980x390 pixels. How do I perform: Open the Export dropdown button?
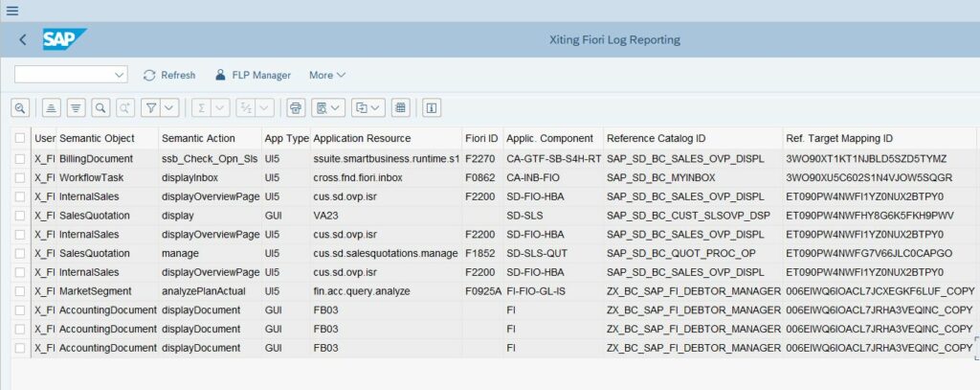[368, 107]
